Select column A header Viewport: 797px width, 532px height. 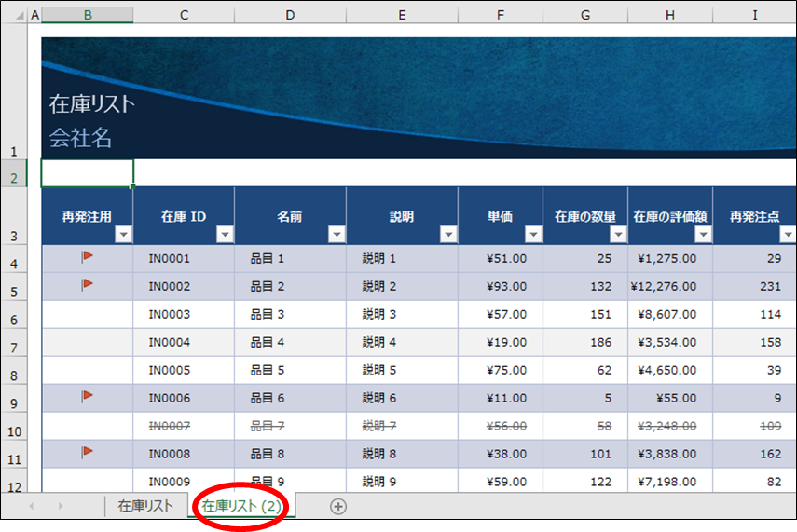pyautogui.click(x=34, y=15)
